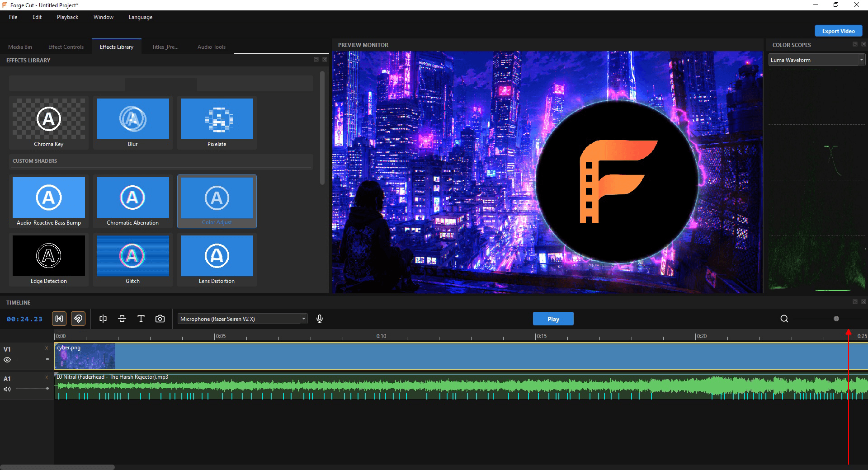
Task: Switch to the Titles Presets tab
Action: tap(165, 47)
